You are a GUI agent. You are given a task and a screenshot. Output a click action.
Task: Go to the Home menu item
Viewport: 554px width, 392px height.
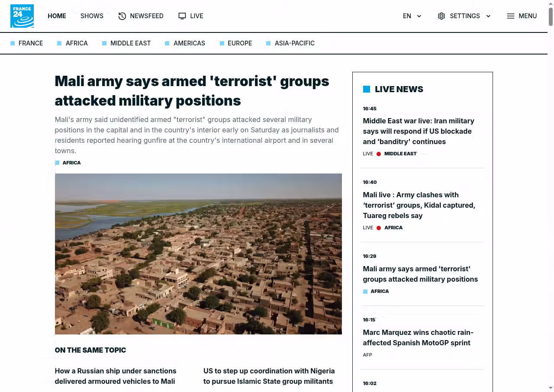pos(57,16)
